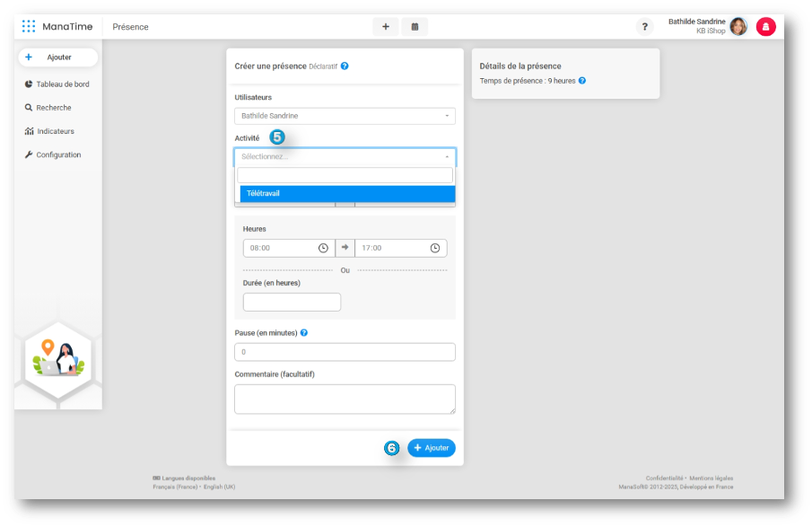Image resolution: width=812 pixels, height=527 pixels.
Task: Open the help question mark button
Action: click(645, 26)
